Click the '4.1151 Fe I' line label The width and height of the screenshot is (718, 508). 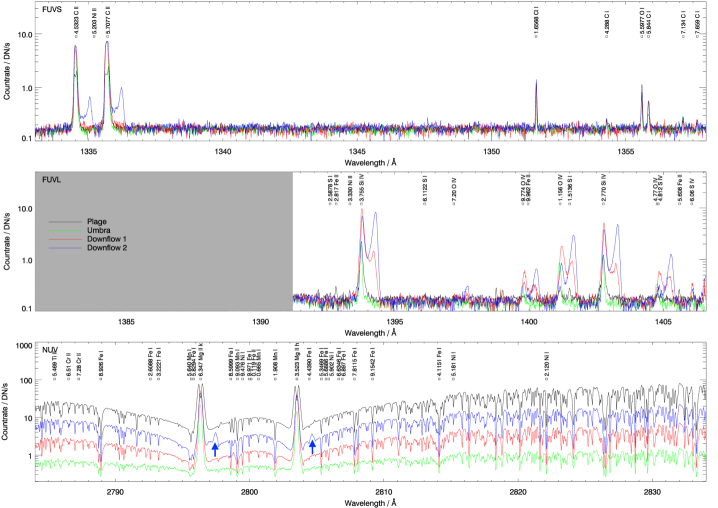point(440,364)
